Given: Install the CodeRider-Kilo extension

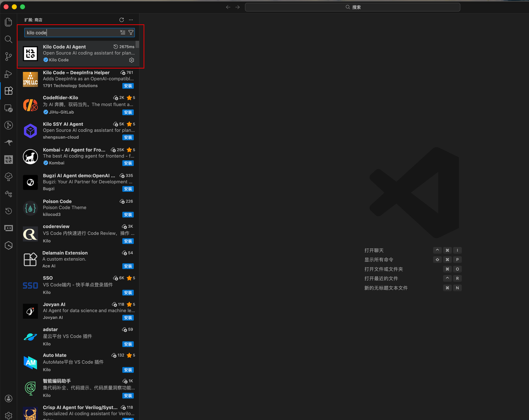Looking at the screenshot, I should [x=128, y=112].
